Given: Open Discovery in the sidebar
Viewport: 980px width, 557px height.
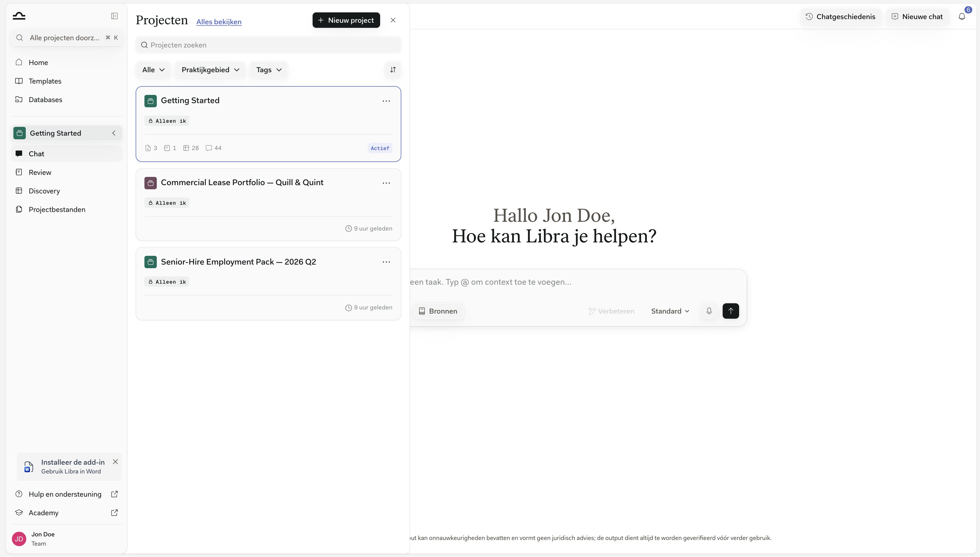Looking at the screenshot, I should pos(67,191).
